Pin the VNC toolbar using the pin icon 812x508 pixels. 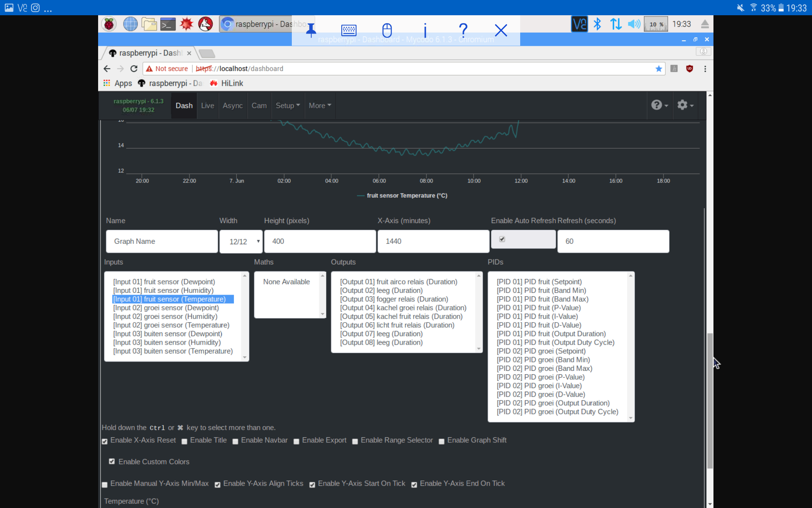point(311,30)
